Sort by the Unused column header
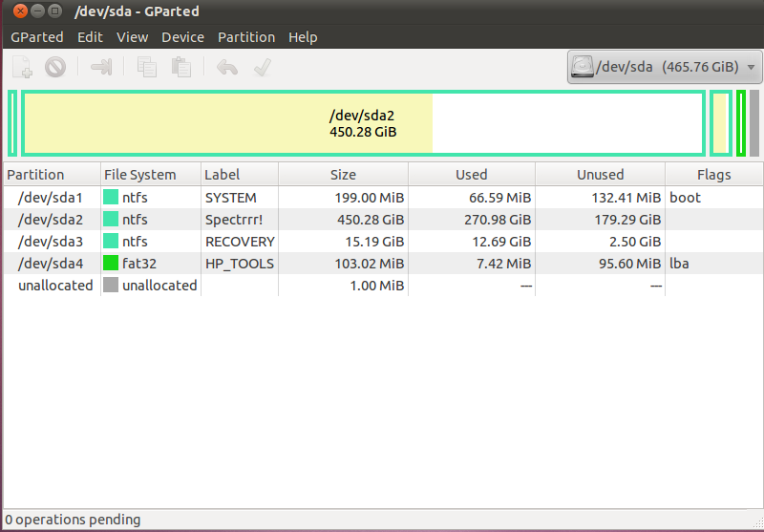The image size is (764, 532). coord(600,175)
